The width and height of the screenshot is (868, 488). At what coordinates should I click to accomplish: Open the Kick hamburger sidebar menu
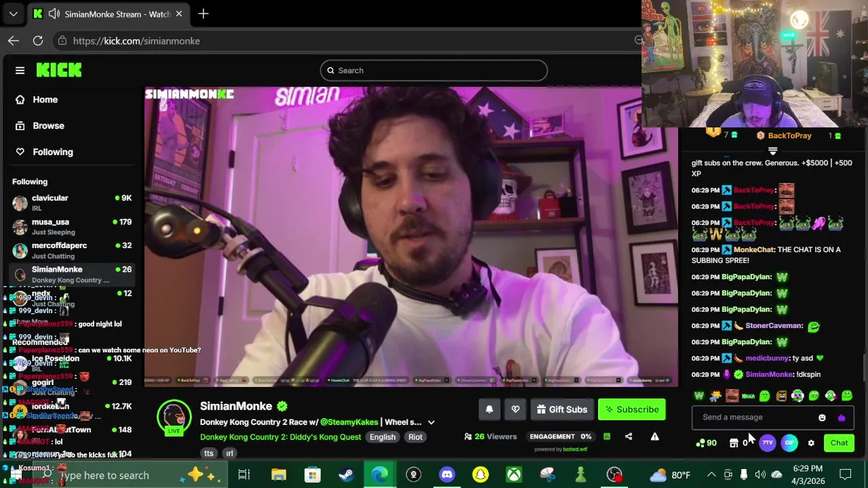tap(20, 70)
